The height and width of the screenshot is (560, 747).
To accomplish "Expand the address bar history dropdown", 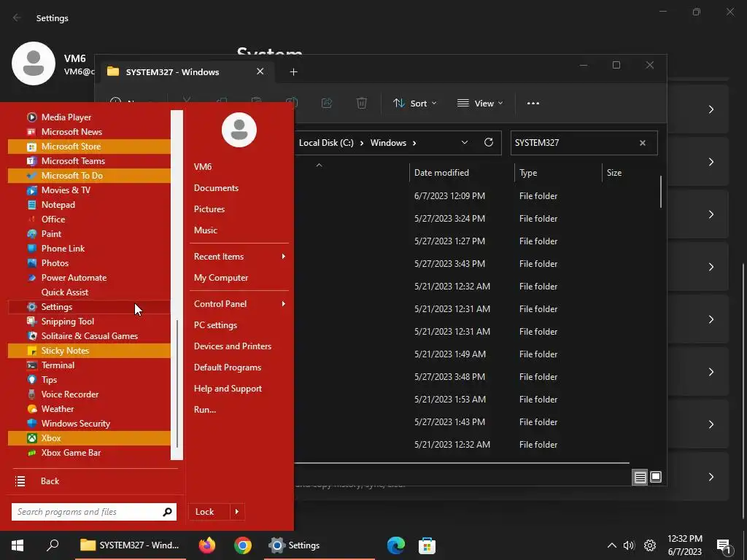I will (465, 142).
